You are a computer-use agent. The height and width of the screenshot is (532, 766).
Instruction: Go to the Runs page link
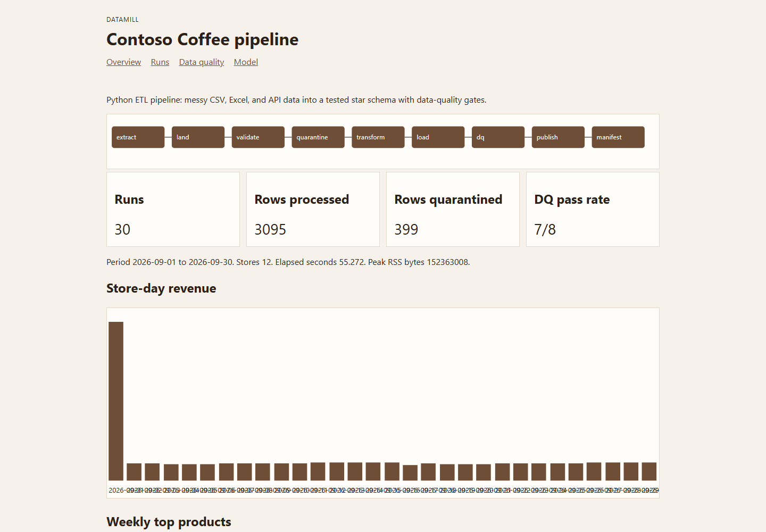pyautogui.click(x=160, y=62)
